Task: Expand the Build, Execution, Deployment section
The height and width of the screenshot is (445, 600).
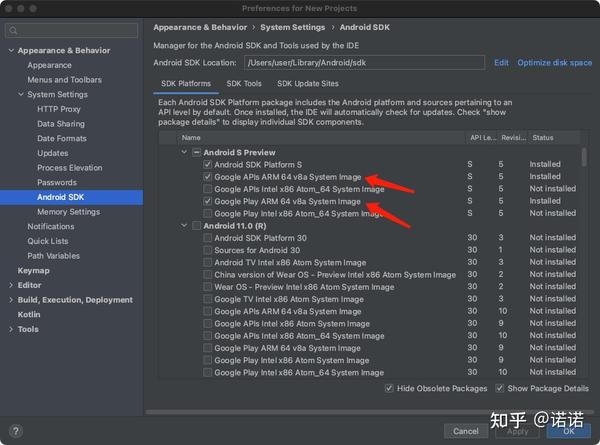Action: pos(10,300)
